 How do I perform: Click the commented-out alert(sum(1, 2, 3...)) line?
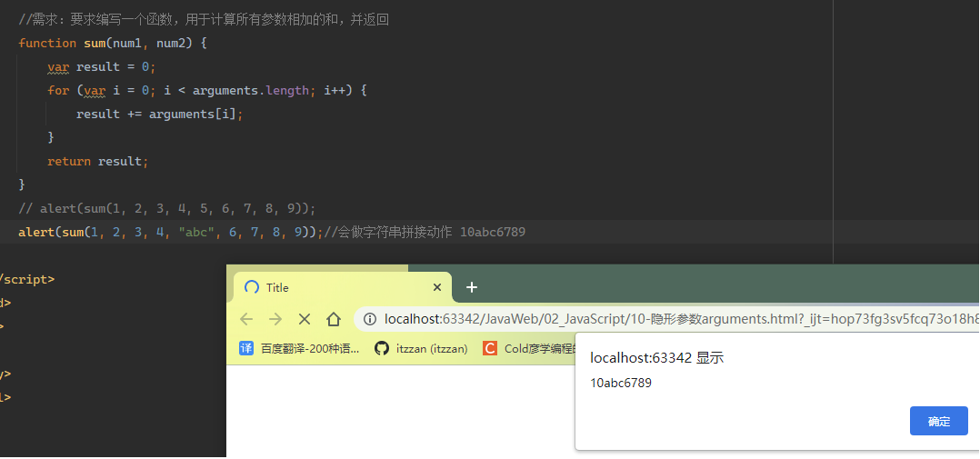click(x=167, y=208)
